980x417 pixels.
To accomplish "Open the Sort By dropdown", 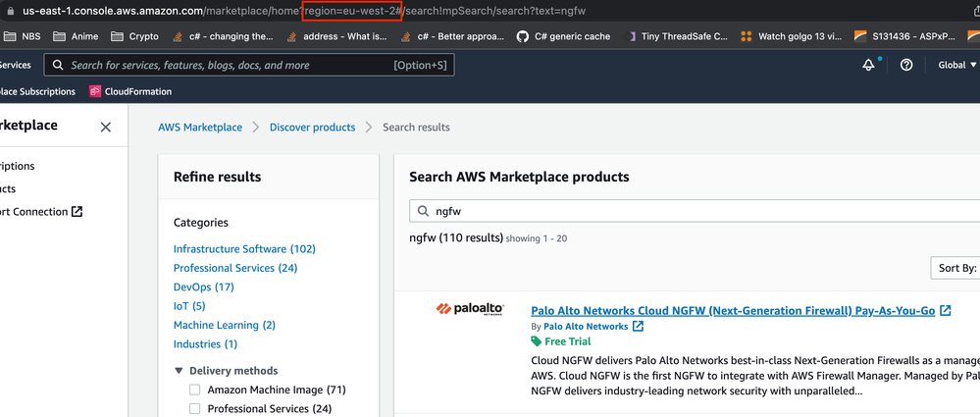I will 955,268.
